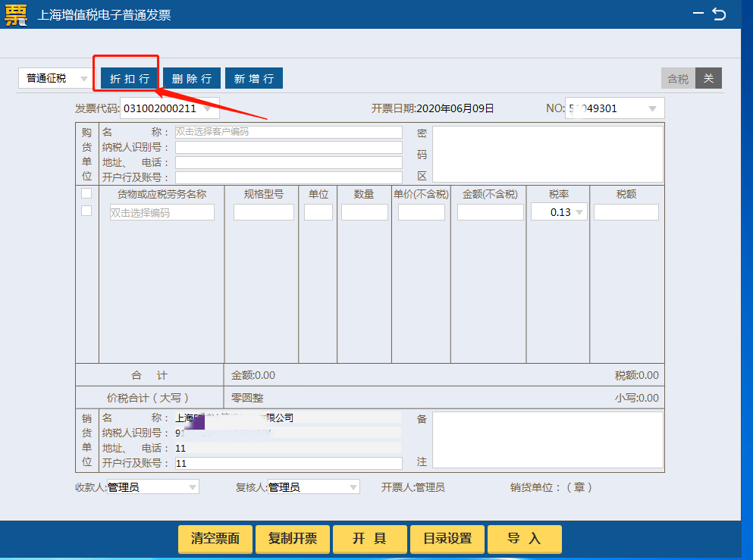Image resolution: width=753 pixels, height=560 pixels.
Task: Click the 数量 input cell
Action: (x=365, y=212)
